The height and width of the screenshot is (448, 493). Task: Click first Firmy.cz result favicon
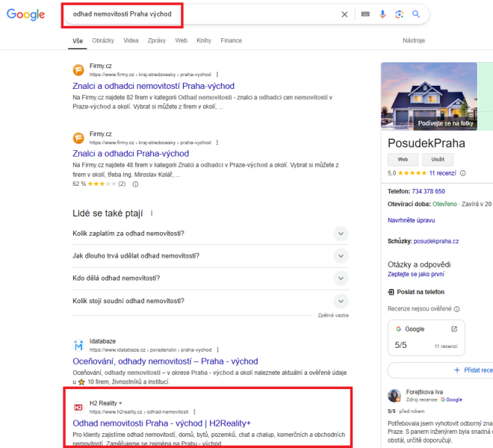click(x=78, y=69)
